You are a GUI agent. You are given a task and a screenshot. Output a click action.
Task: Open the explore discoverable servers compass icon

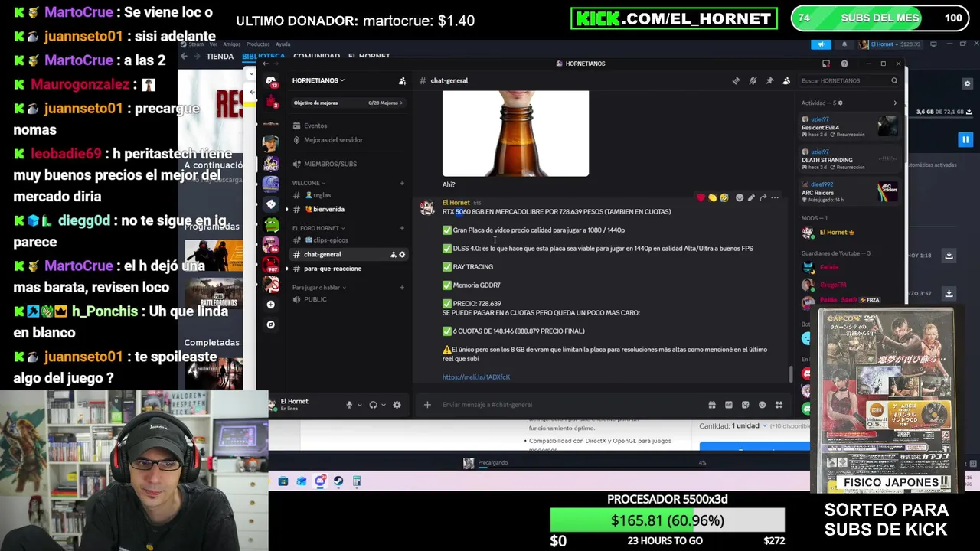(270, 324)
